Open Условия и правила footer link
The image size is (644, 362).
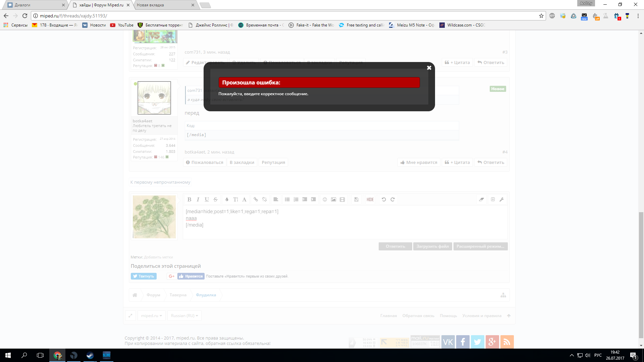[482, 316]
